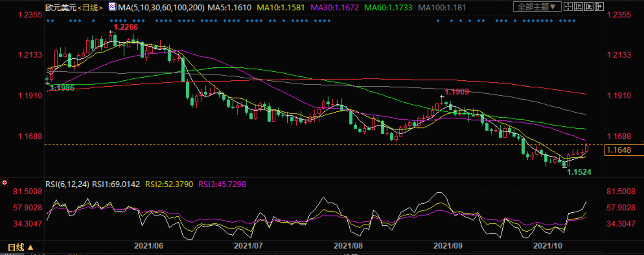Click the play-forward axis icon
The image size is (644, 255).
(589, 6)
